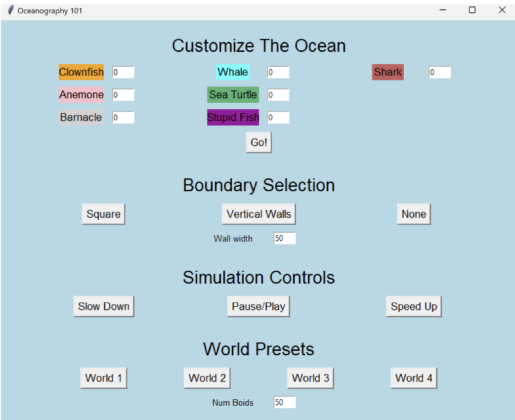Click the orange Clownfish label
The width and height of the screenshot is (515, 420).
click(x=81, y=72)
